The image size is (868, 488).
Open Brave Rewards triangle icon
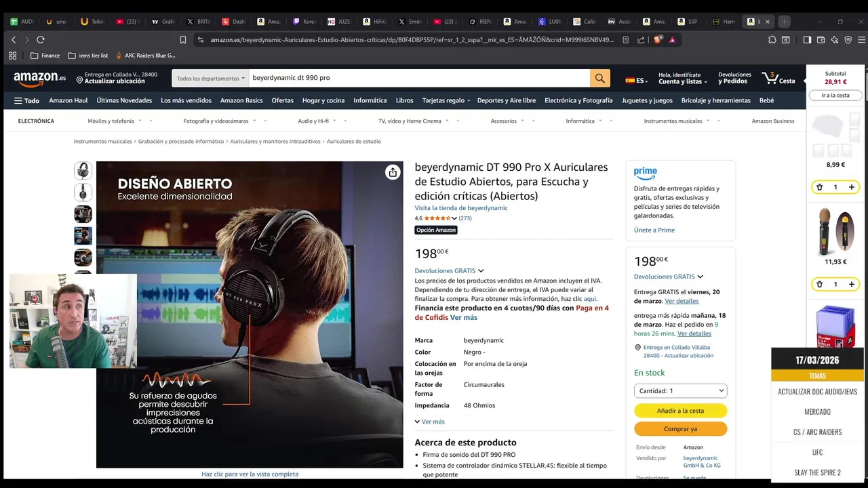673,40
